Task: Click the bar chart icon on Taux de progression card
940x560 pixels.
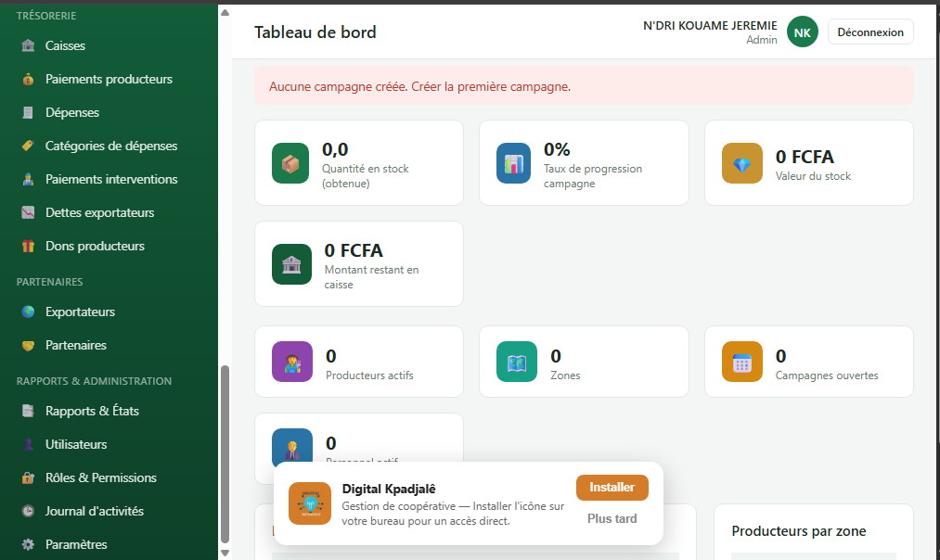Action: coord(514,163)
